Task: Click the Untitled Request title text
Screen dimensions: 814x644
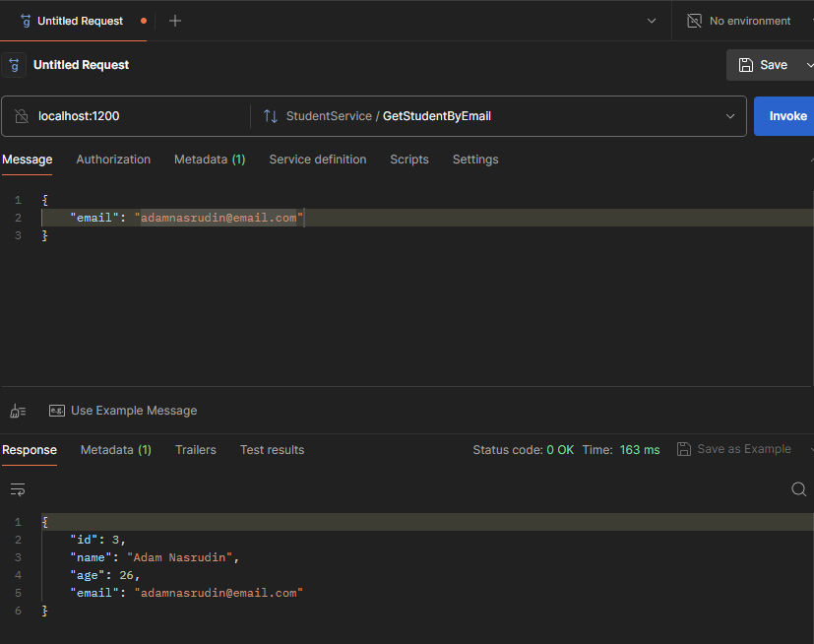Action: (81, 65)
